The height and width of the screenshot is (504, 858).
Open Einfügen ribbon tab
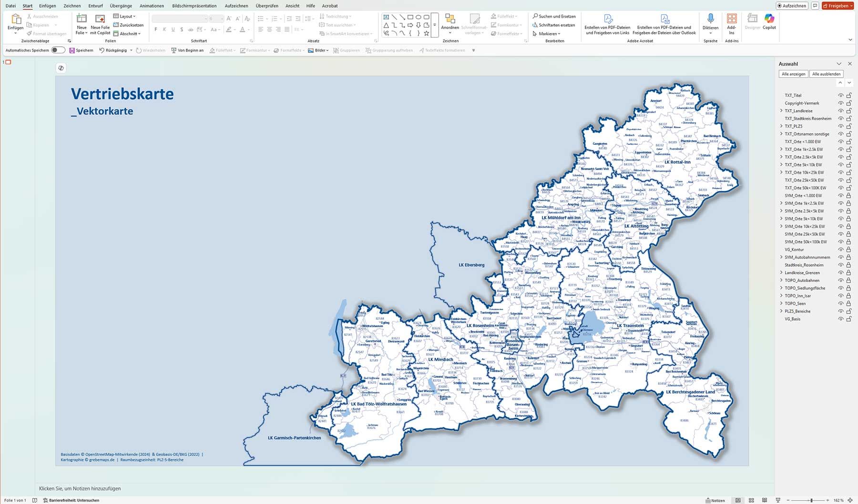48,6
